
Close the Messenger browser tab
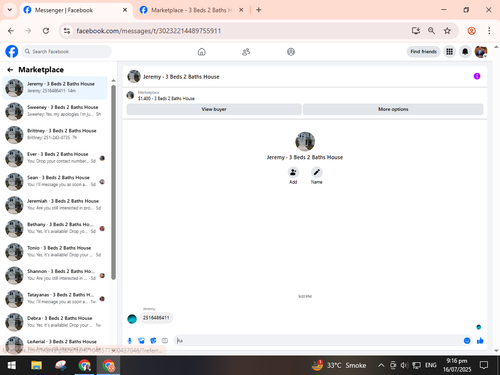click(x=125, y=10)
